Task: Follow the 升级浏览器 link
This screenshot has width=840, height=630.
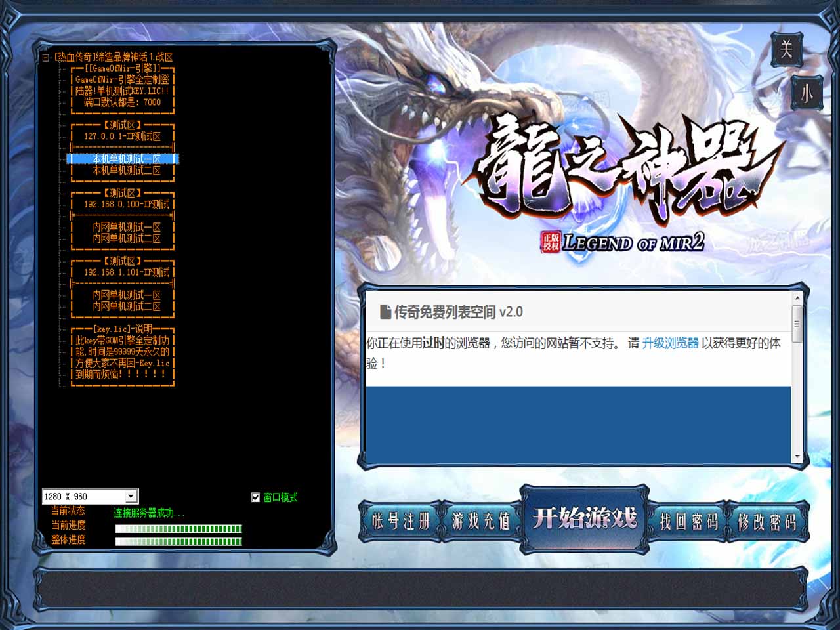Action: tap(670, 343)
